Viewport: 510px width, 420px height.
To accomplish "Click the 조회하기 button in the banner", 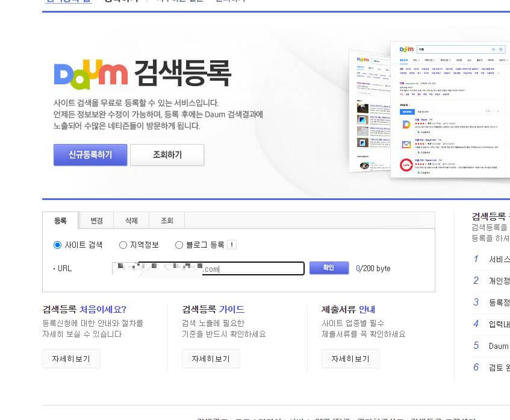I will coord(167,155).
